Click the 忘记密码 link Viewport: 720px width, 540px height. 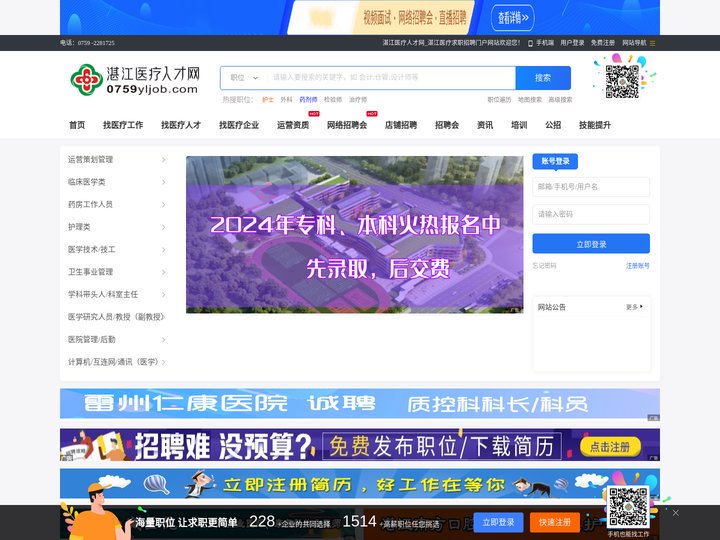pyautogui.click(x=545, y=266)
